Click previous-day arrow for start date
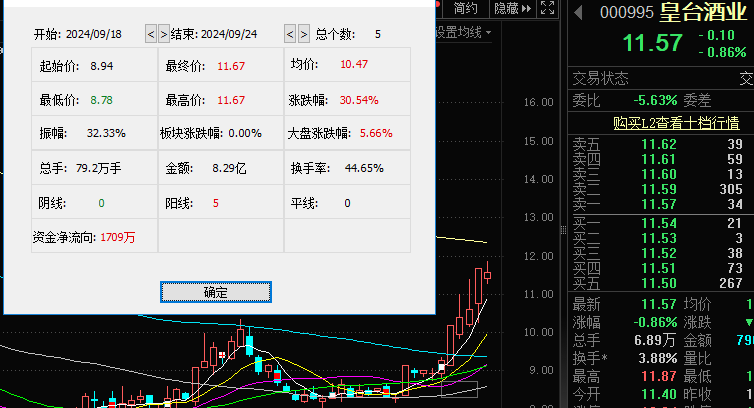Screen dimensions: 754x408 [x=151, y=34]
